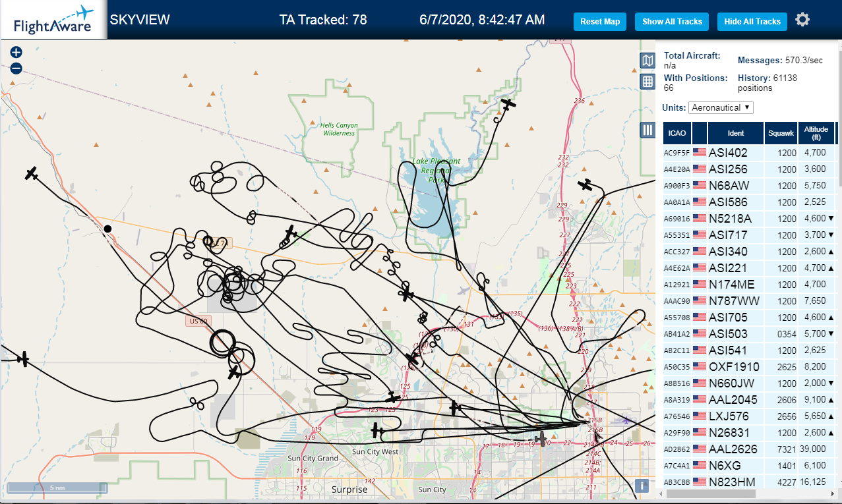842x504 pixels.
Task: Click the Surprise city label on map
Action: point(349,490)
